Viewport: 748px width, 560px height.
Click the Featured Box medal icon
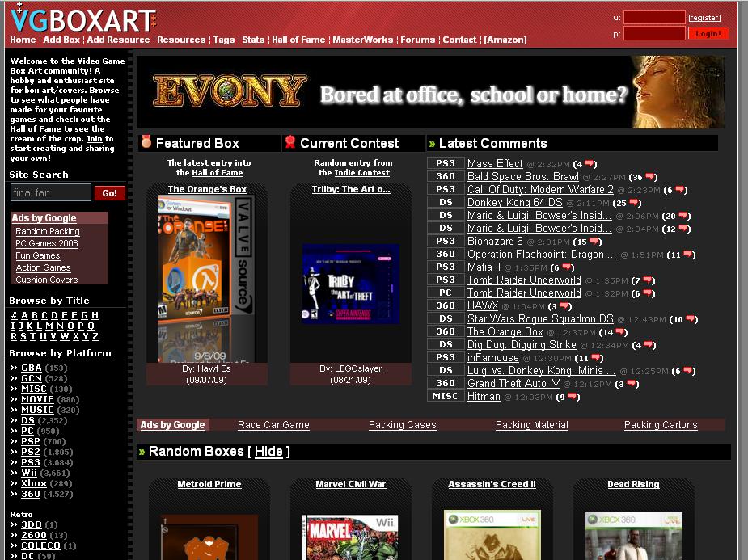coord(146,142)
